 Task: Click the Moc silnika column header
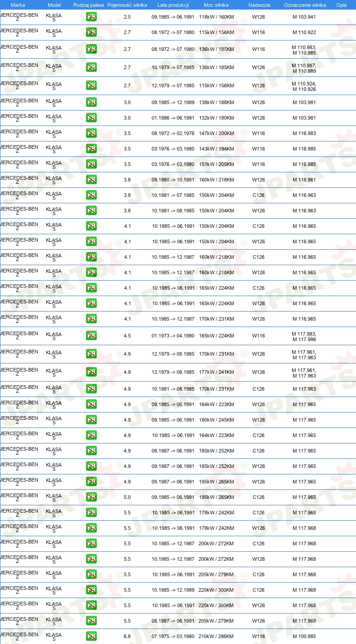[216, 5]
